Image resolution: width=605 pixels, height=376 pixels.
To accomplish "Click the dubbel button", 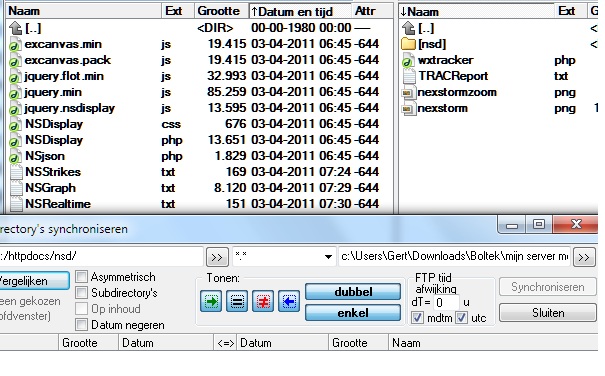I will [353, 292].
